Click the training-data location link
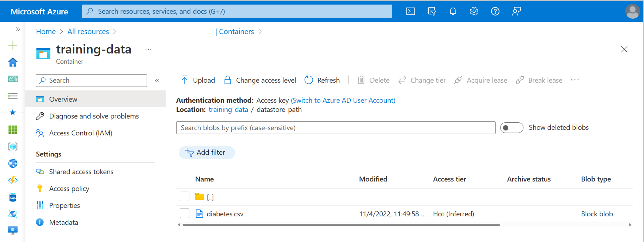This screenshot has width=644, height=242. coord(228,110)
